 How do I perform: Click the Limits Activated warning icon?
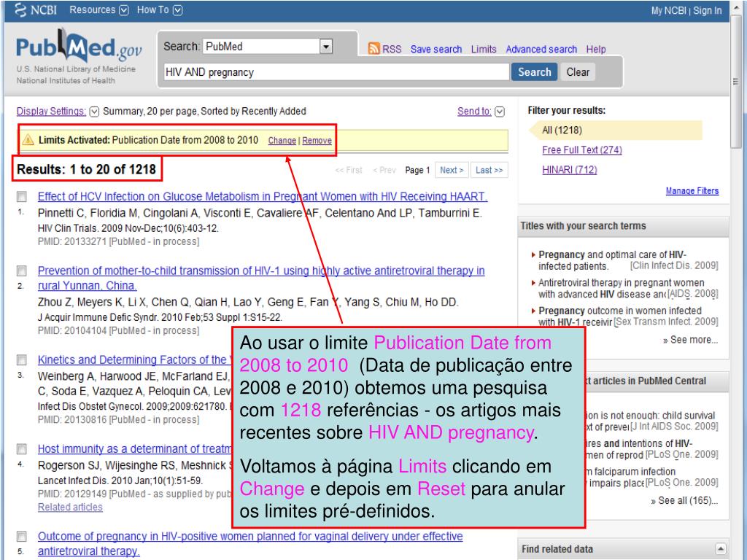[28, 139]
